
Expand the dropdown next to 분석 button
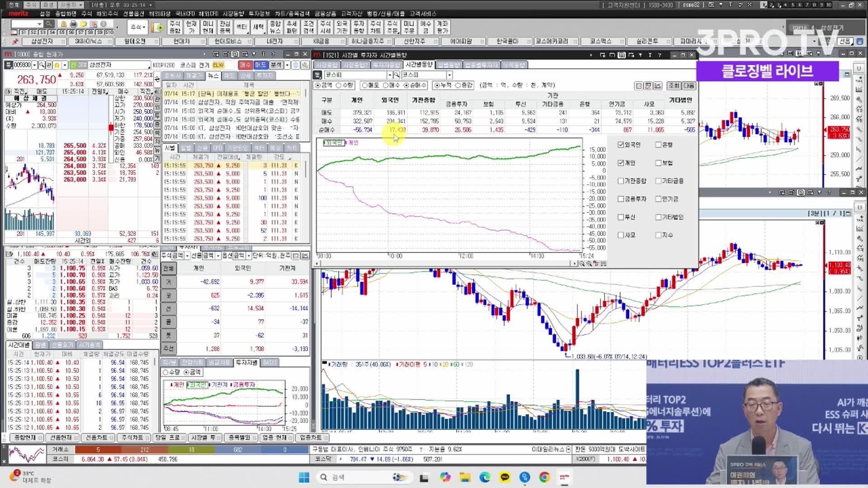pos(287,65)
